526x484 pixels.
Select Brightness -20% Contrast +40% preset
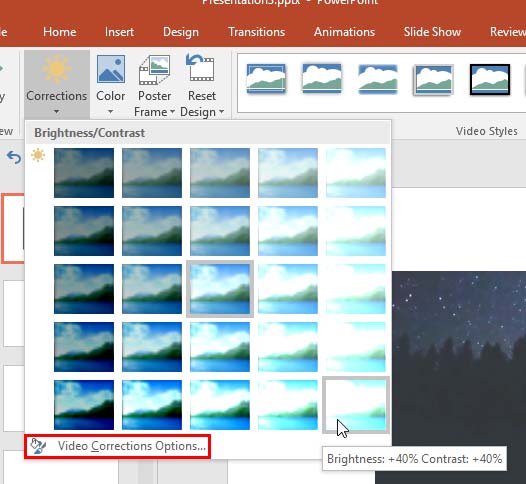pyautogui.click(x=152, y=405)
